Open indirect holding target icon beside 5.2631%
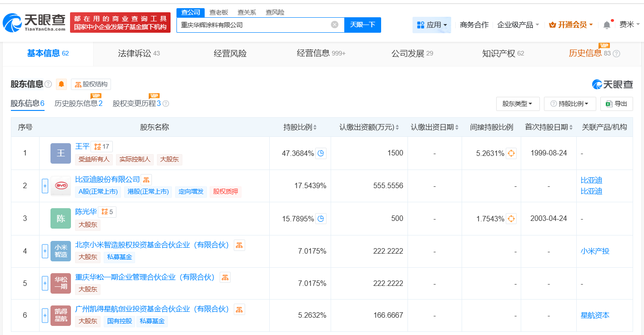 pyautogui.click(x=511, y=153)
